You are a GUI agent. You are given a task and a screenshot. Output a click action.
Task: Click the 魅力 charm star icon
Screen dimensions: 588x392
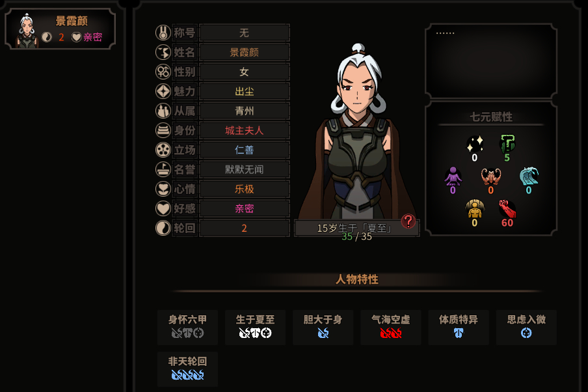point(163,91)
